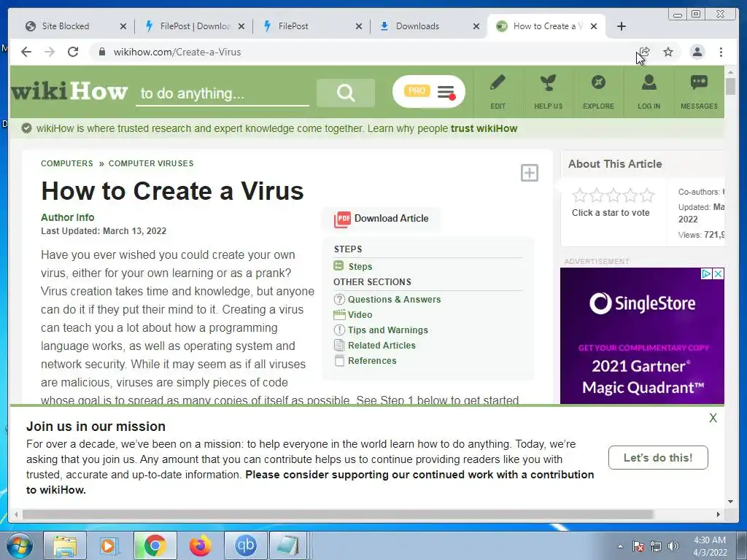Screen dimensions: 747x560
Task: Switch to the second FilePost tab
Action: coord(293,26)
